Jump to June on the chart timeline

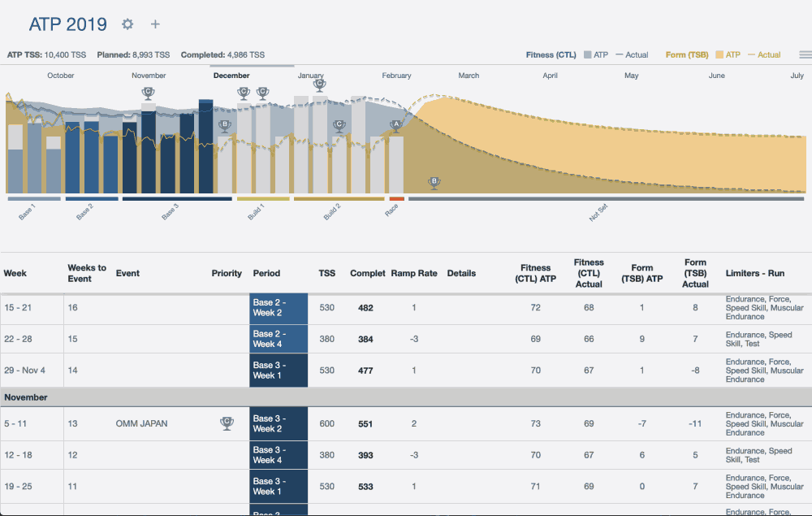pyautogui.click(x=717, y=75)
